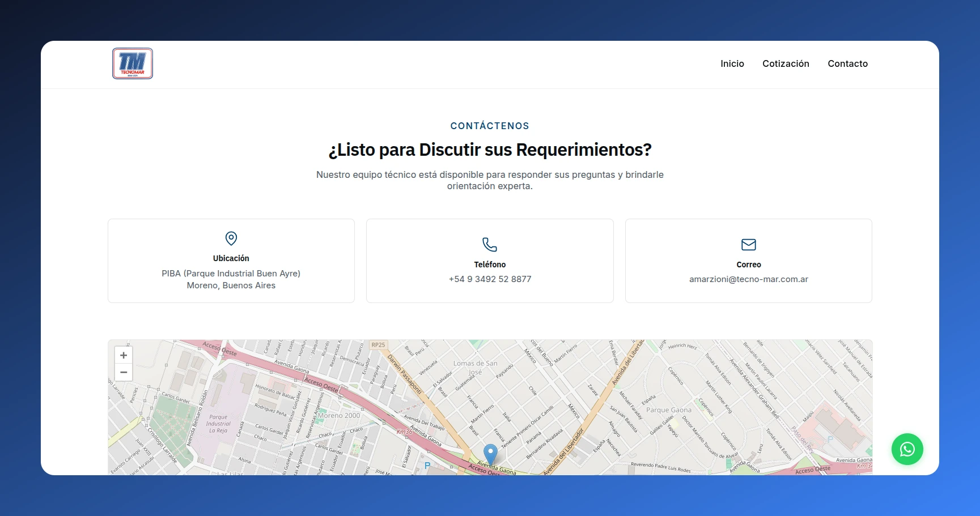
Task: Click the RP25 route badge on map
Action: coord(378,344)
